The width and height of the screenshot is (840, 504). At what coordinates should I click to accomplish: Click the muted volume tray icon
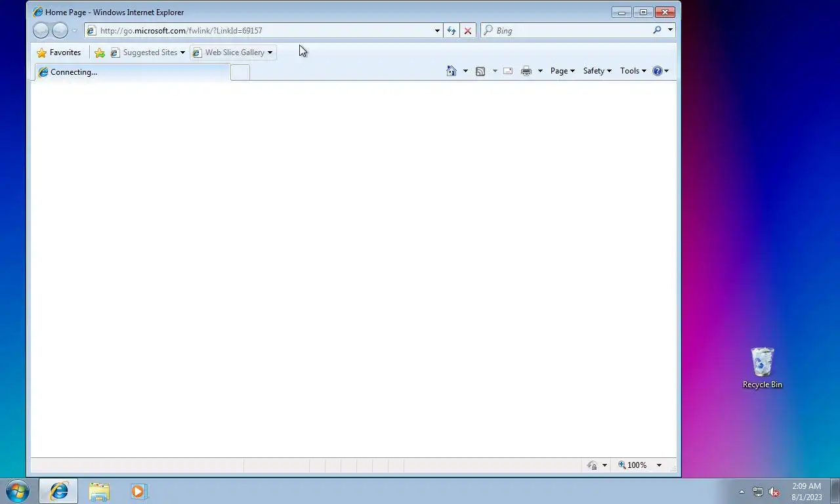(x=774, y=492)
